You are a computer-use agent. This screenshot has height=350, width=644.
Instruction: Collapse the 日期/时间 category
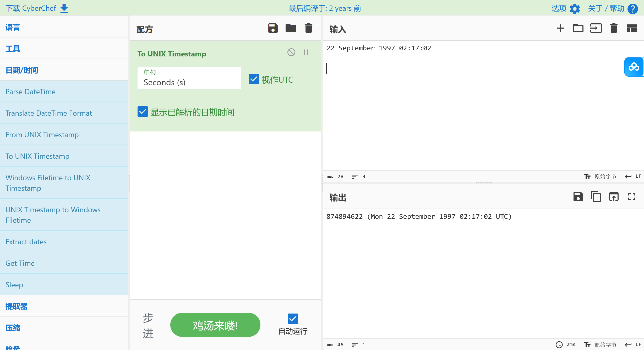coord(64,70)
